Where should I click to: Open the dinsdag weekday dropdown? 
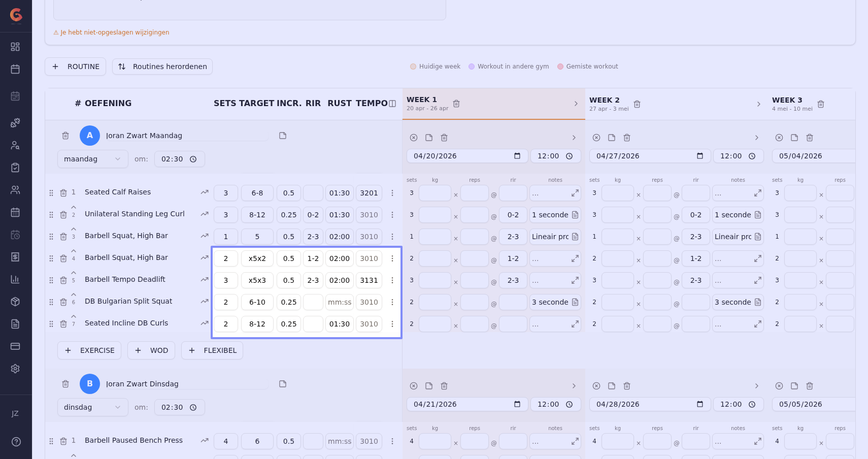coord(92,407)
